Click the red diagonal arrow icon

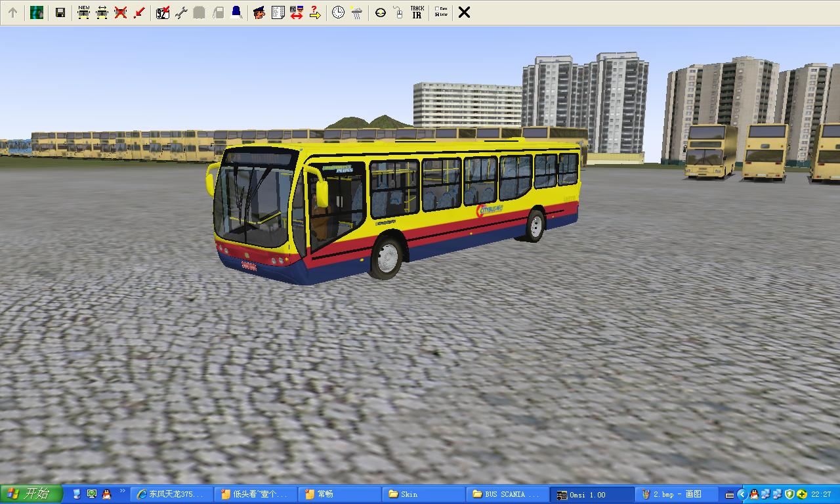click(138, 12)
